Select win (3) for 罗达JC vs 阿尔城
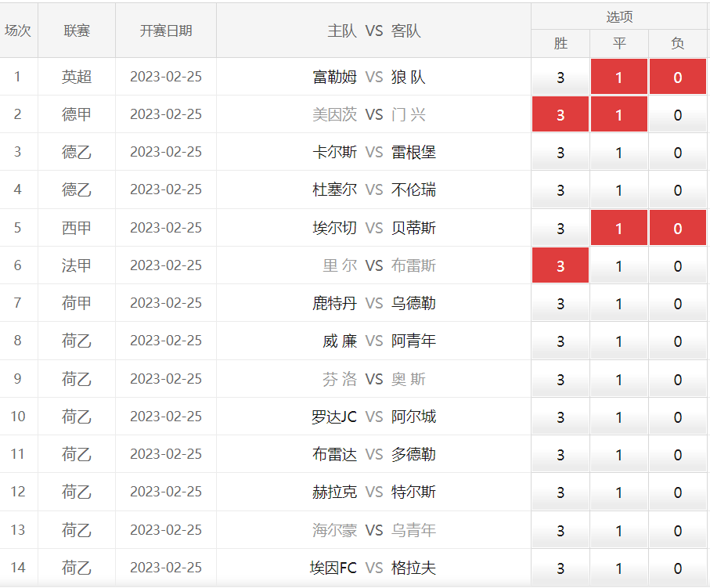The width and height of the screenshot is (710, 588). pos(560,417)
